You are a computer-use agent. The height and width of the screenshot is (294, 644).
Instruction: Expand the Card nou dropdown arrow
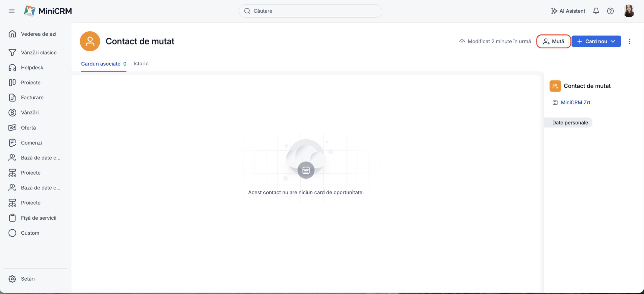(613, 41)
